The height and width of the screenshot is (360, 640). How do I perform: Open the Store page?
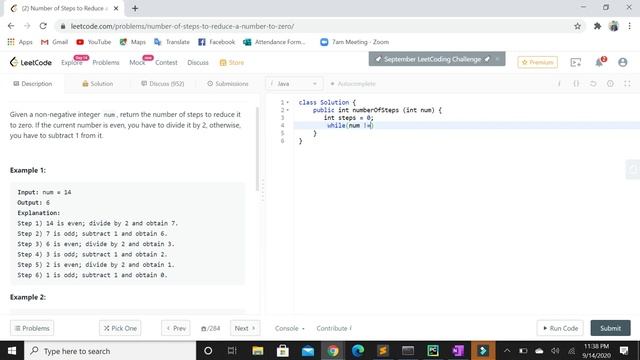(x=232, y=62)
